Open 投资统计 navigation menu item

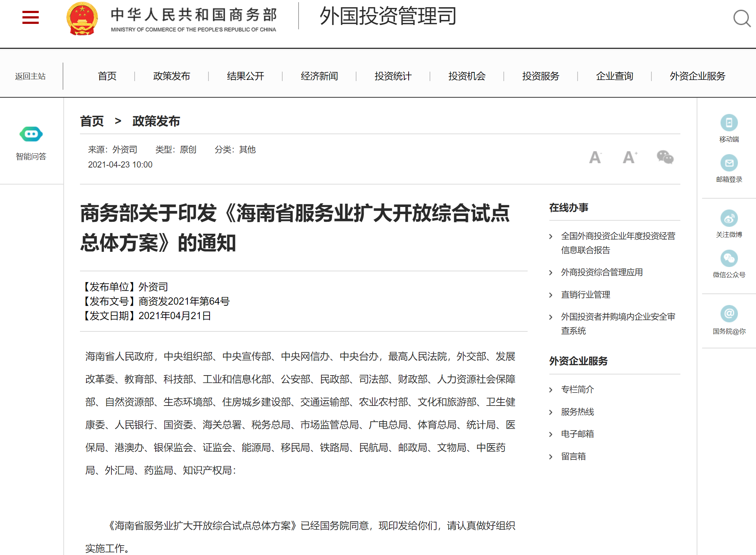(393, 76)
